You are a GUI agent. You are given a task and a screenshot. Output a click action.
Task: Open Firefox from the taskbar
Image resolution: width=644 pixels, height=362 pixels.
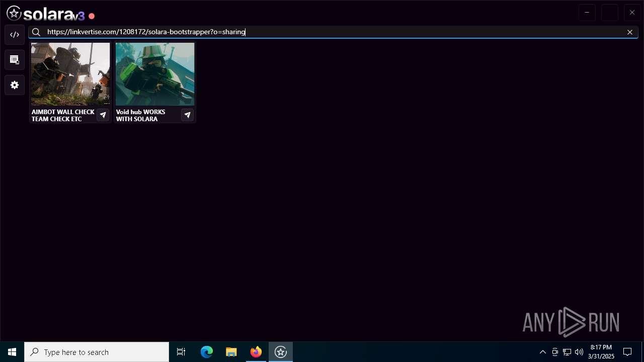(x=256, y=352)
